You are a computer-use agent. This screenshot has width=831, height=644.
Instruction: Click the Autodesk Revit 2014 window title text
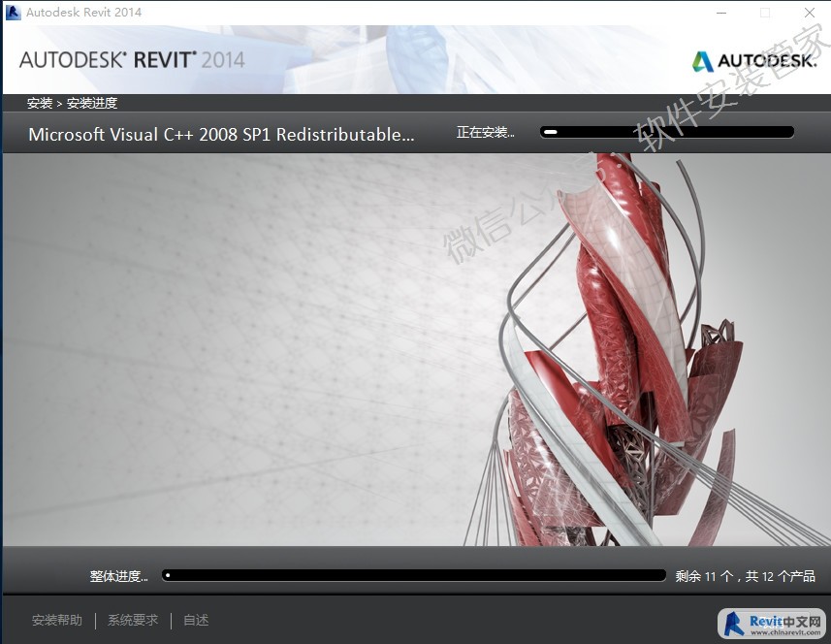pos(83,13)
